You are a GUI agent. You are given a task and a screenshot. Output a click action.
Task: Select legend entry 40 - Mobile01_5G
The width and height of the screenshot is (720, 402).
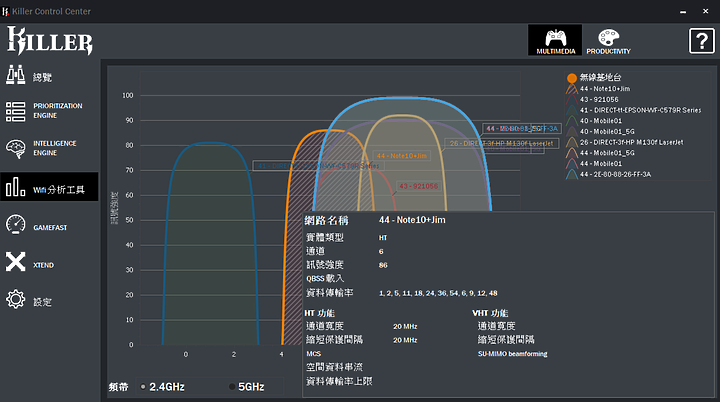pos(607,131)
